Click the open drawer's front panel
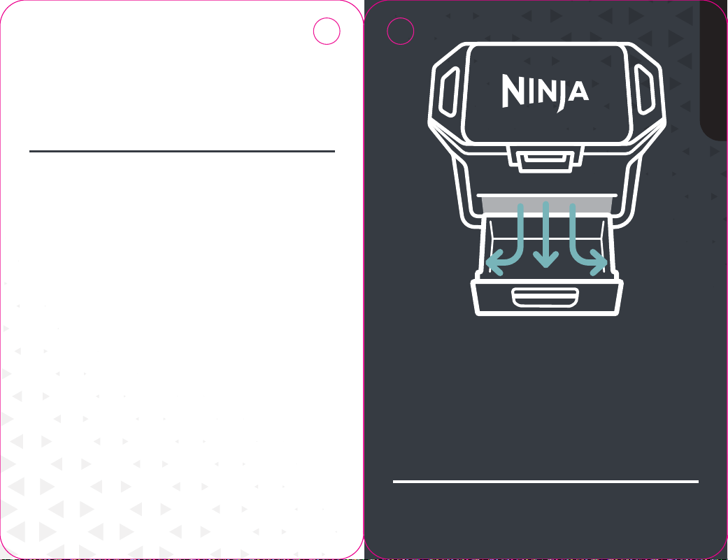This screenshot has height=560, width=728. click(x=547, y=297)
